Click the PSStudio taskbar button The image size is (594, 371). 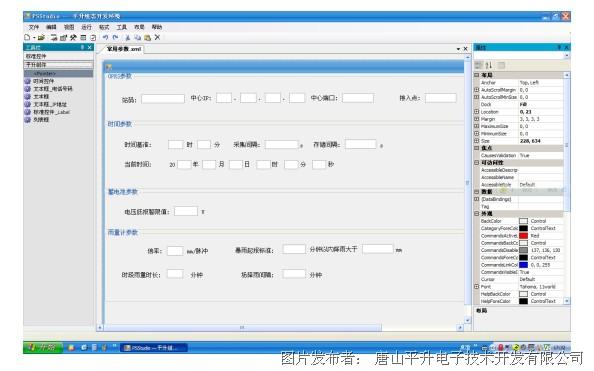pyautogui.click(x=154, y=348)
